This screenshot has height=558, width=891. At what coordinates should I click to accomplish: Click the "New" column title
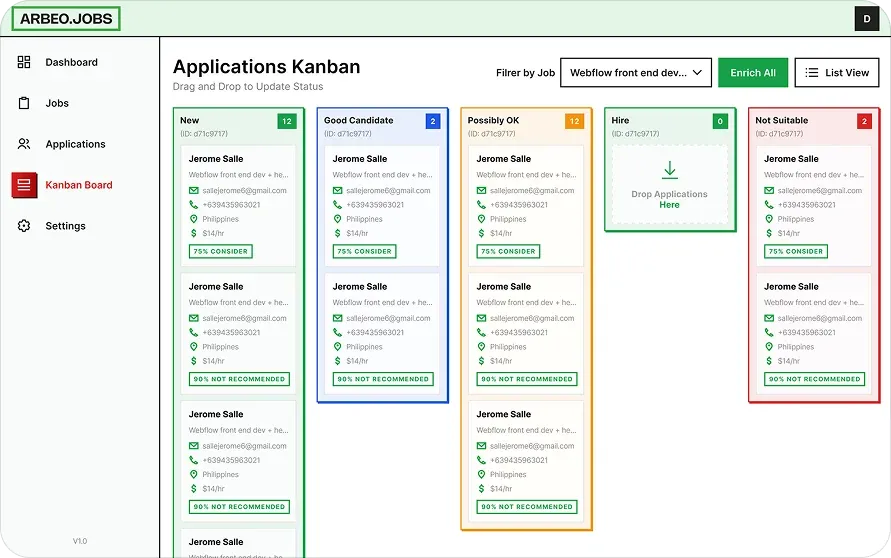(189, 120)
